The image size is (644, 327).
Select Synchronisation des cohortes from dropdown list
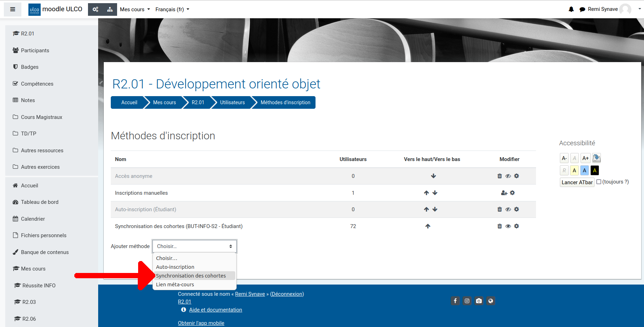coord(191,276)
